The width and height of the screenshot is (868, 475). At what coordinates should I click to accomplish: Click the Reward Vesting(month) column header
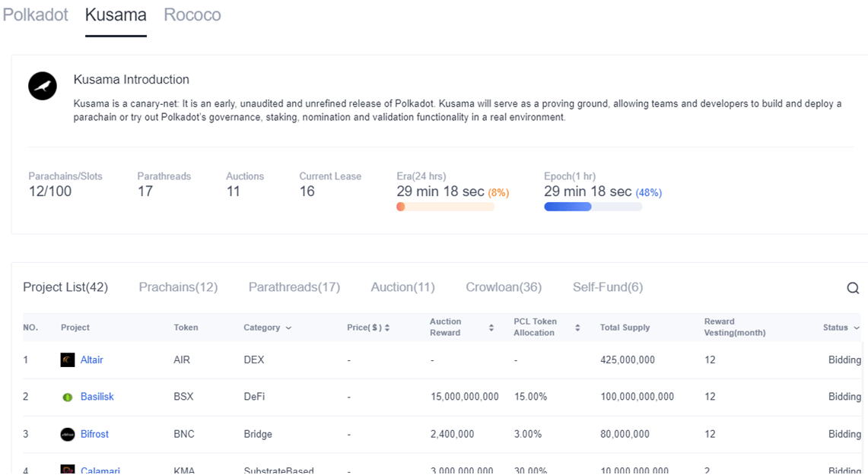[x=735, y=328]
